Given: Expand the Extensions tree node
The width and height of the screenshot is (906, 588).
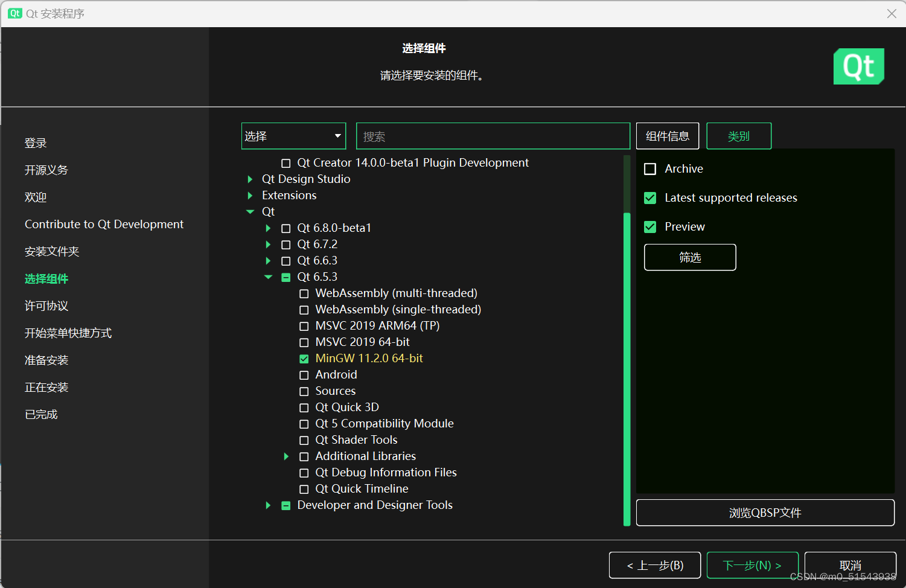Looking at the screenshot, I should click(250, 196).
